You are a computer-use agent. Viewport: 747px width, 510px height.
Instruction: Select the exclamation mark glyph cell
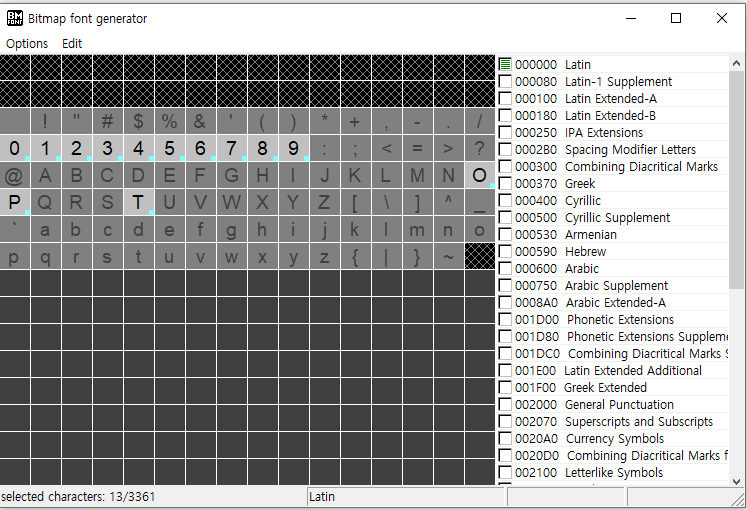(46, 121)
